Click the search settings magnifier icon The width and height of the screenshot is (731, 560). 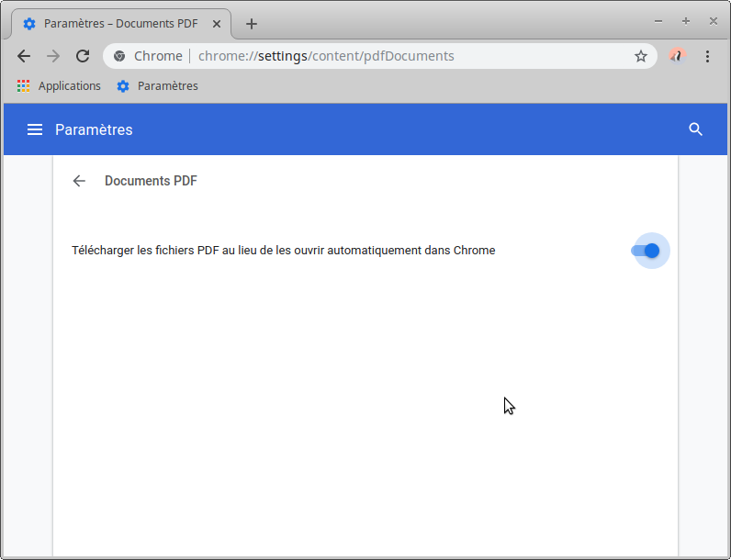coord(695,129)
